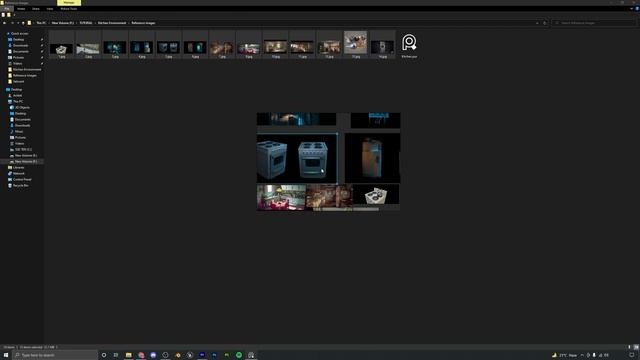Viewport: 640px width, 360px height.
Task: Click This PC in the breadcrumb
Action: 41,23
